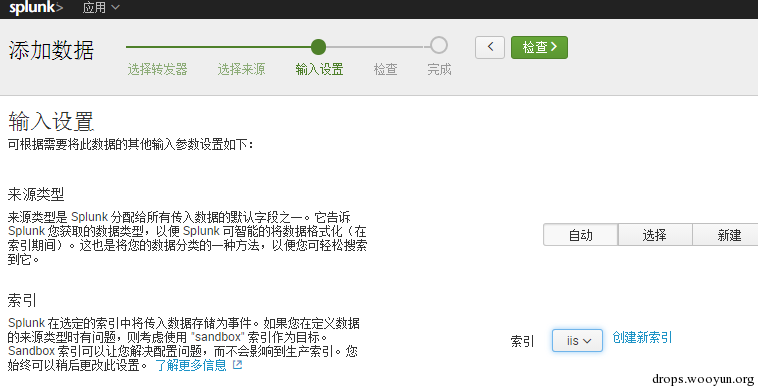Go back with the left chevron button
The height and width of the screenshot is (391, 758).
click(490, 47)
